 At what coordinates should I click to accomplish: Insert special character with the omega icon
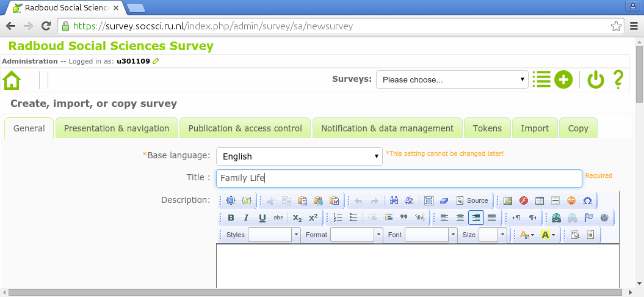pos(587,200)
